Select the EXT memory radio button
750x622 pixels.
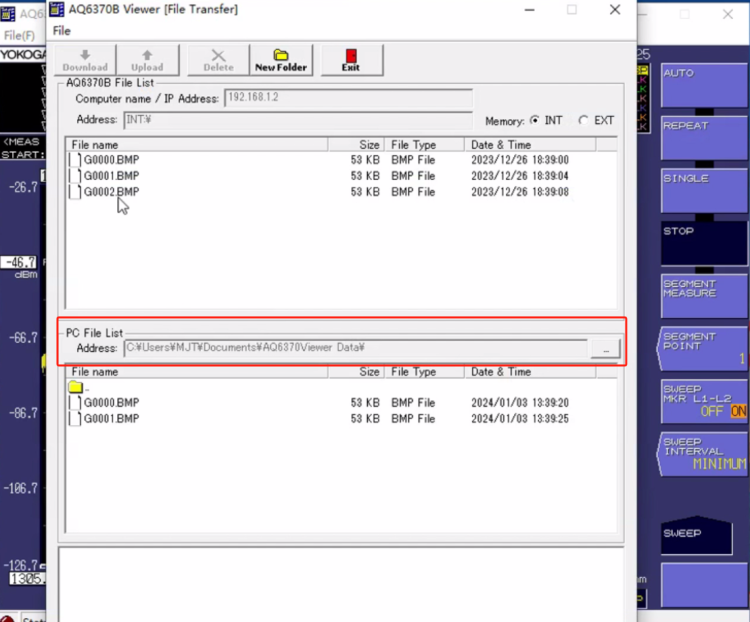click(583, 120)
